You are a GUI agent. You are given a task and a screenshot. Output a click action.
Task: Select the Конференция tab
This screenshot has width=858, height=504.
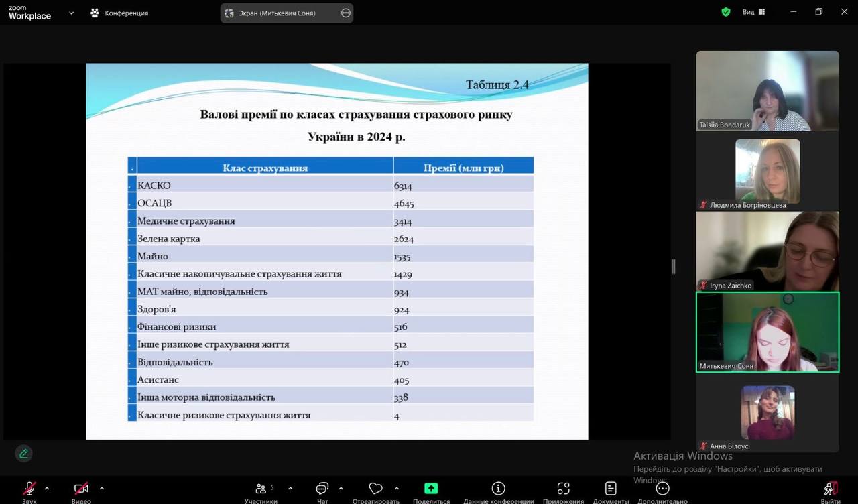coord(119,13)
